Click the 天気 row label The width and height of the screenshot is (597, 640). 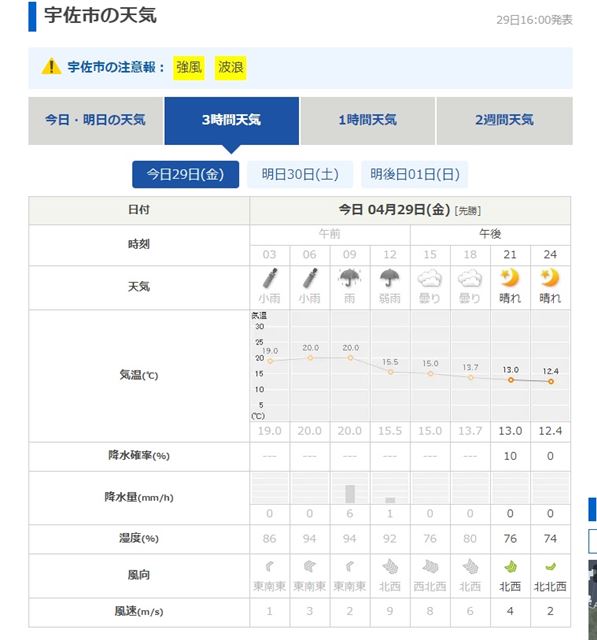point(139,287)
